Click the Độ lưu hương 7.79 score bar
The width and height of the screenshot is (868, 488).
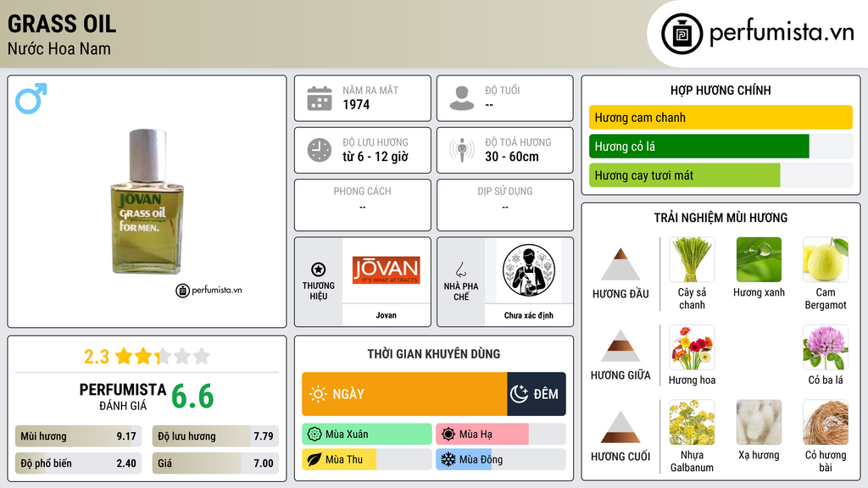(x=215, y=436)
